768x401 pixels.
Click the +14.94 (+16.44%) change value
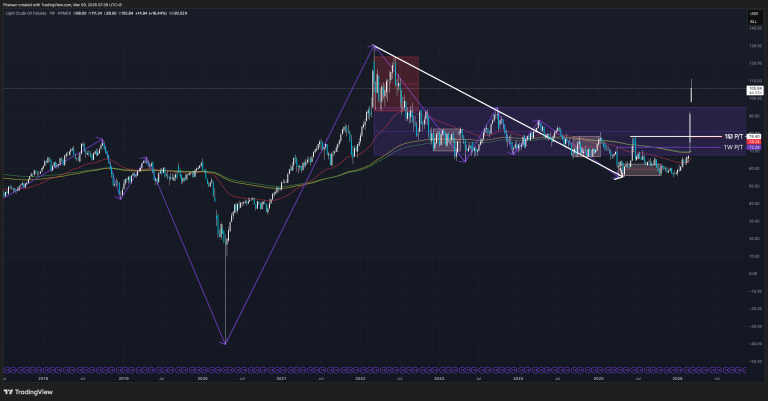click(x=151, y=13)
